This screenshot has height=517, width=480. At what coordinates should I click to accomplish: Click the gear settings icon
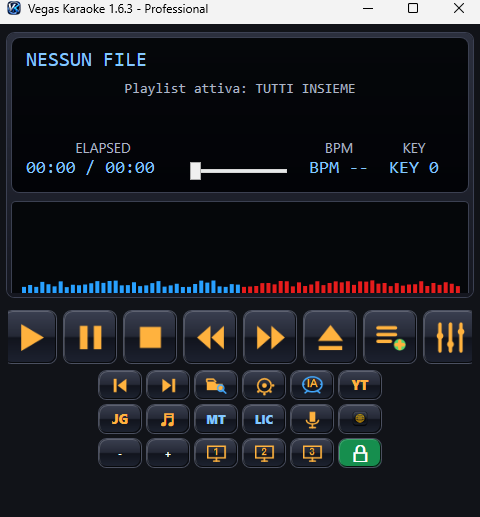(264, 385)
